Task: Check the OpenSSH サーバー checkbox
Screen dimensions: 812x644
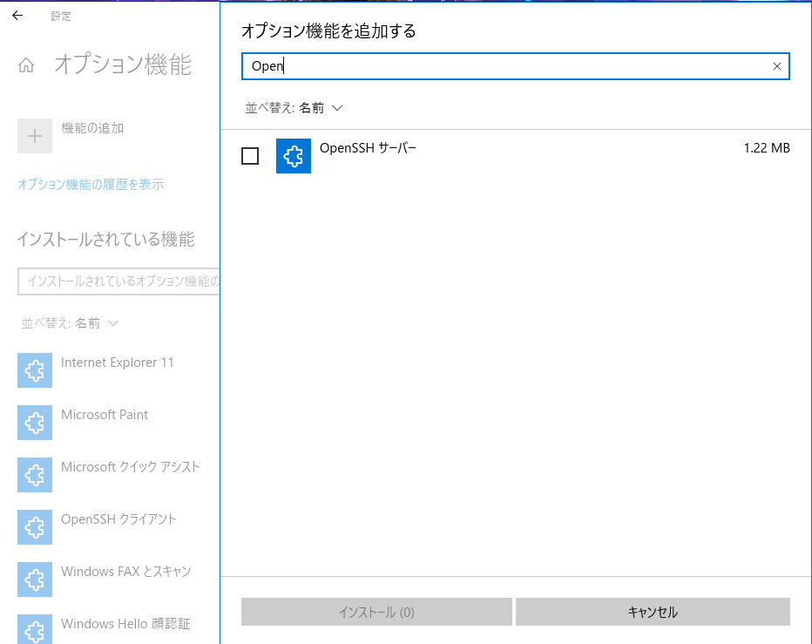Action: [250, 156]
